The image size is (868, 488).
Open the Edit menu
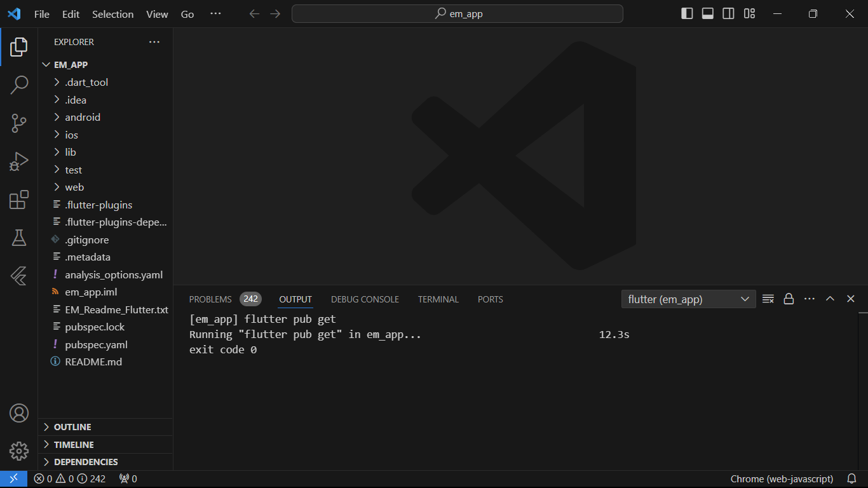71,14
